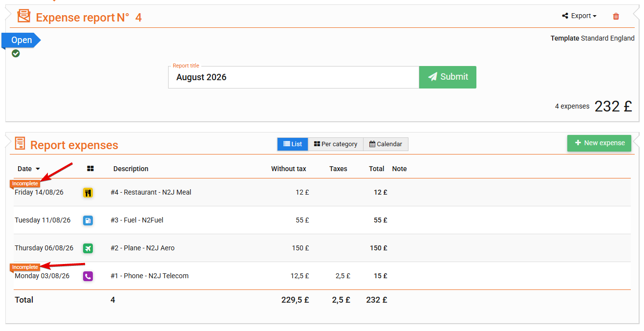Click the green validation check icon
Image resolution: width=644 pixels, height=331 pixels.
click(16, 53)
